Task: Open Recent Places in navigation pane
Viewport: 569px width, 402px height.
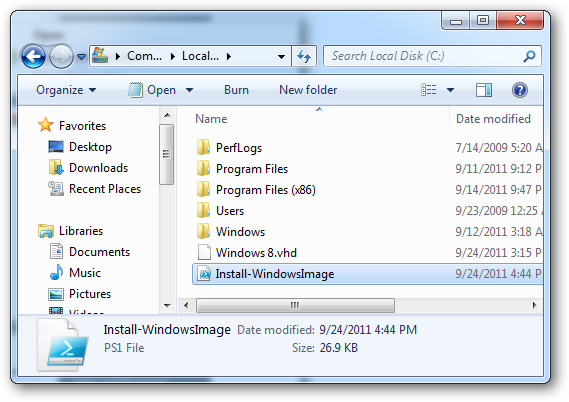Action: [x=105, y=189]
